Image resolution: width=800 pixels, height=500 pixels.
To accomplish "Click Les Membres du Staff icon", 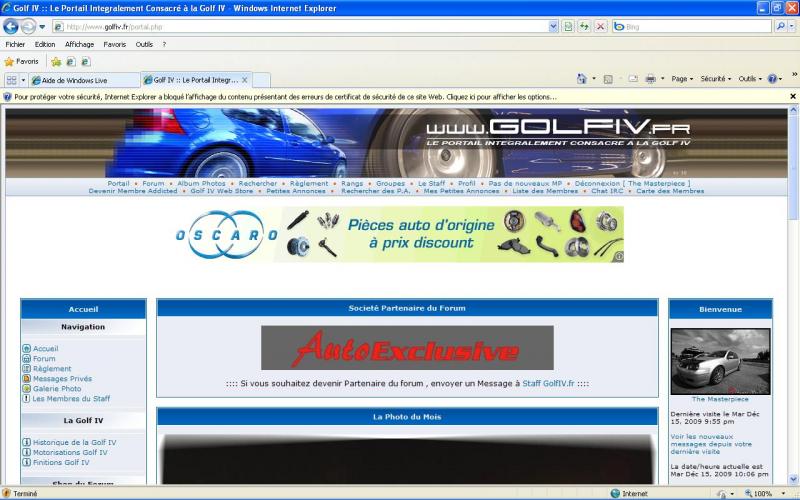I will [27, 398].
